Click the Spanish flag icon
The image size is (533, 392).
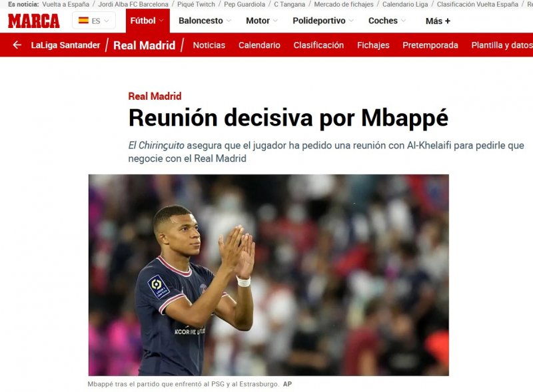pyautogui.click(x=83, y=21)
